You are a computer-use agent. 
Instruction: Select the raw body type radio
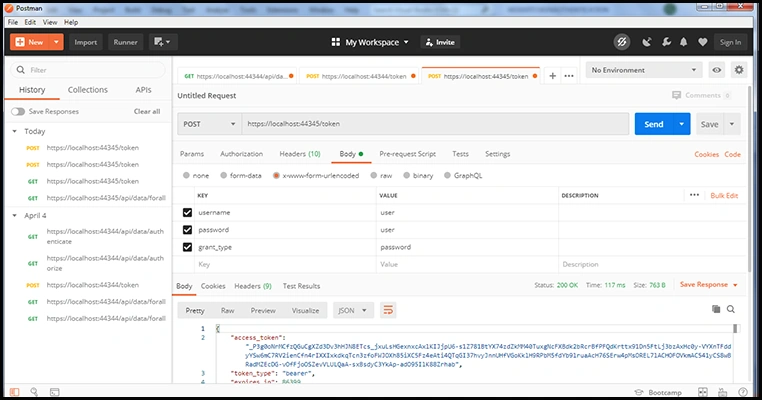373,175
